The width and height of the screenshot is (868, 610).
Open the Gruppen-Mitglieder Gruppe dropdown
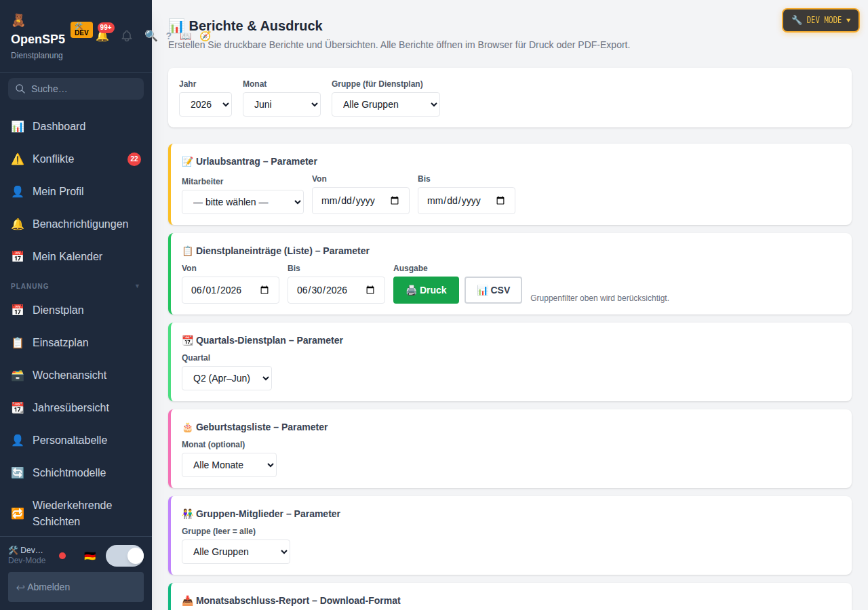click(x=236, y=552)
